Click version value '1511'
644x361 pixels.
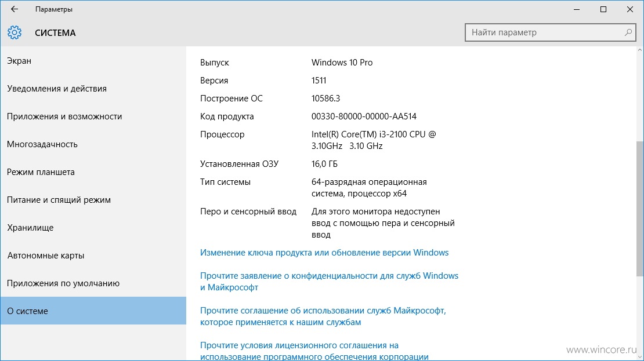tap(319, 81)
